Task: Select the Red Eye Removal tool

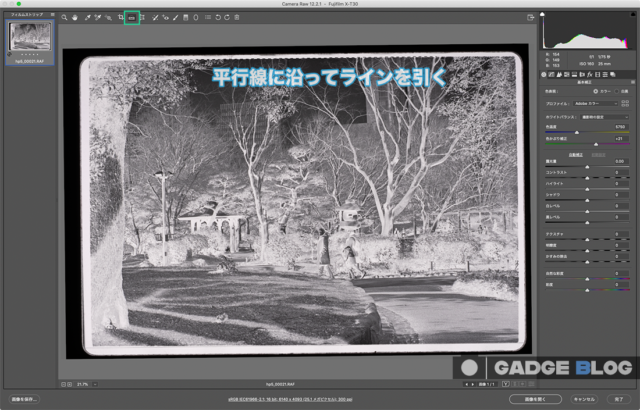Action: [165, 18]
